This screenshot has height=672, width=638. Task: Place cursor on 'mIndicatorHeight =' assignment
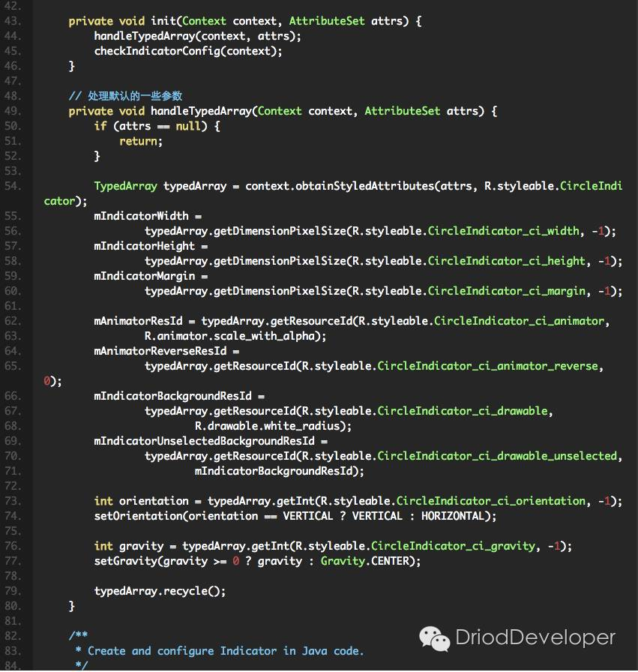coord(151,246)
